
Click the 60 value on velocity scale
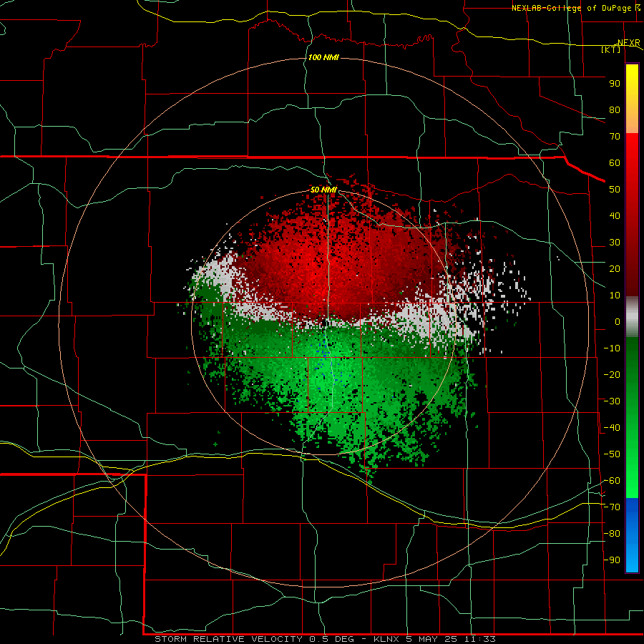pyautogui.click(x=615, y=162)
